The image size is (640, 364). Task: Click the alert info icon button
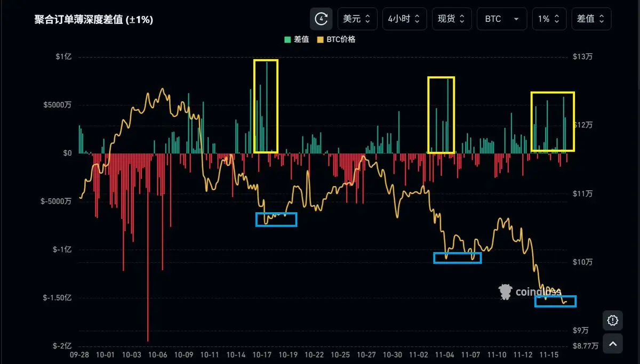613,321
